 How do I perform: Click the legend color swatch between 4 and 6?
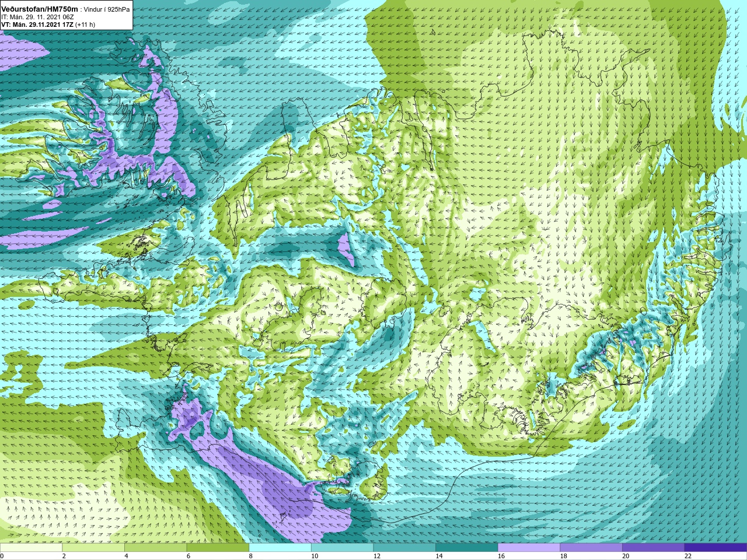point(156,548)
